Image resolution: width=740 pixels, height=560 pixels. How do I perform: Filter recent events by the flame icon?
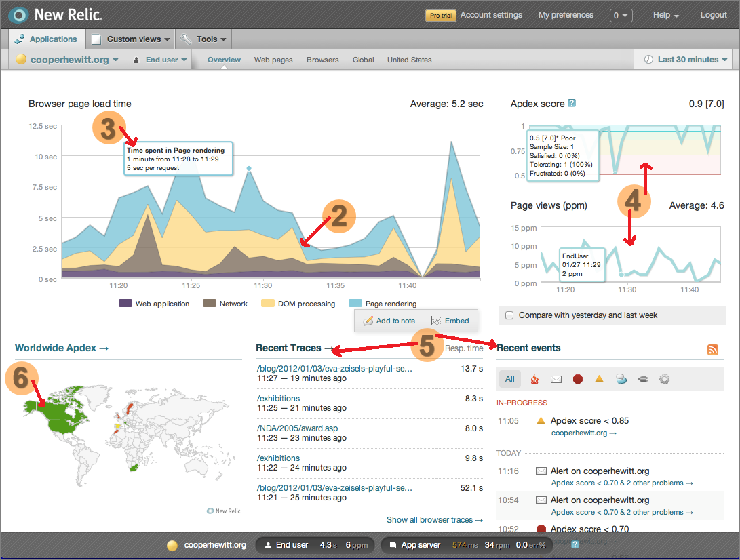point(534,379)
